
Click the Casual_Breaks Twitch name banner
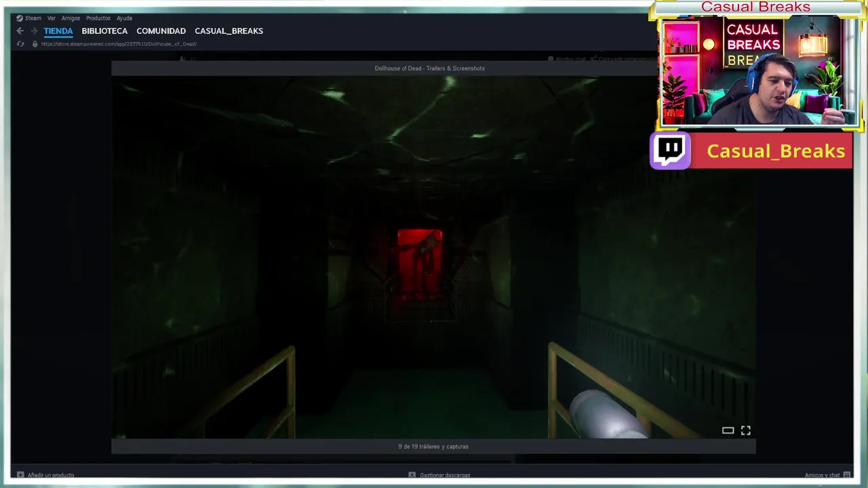772,150
